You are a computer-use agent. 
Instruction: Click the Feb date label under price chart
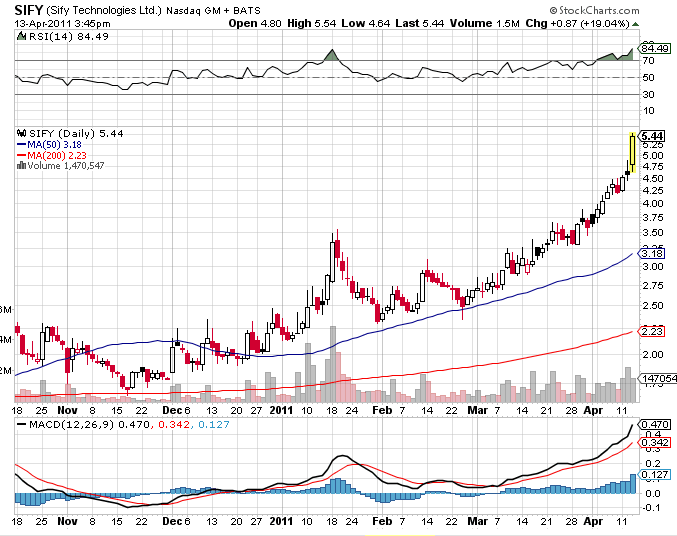(x=382, y=410)
